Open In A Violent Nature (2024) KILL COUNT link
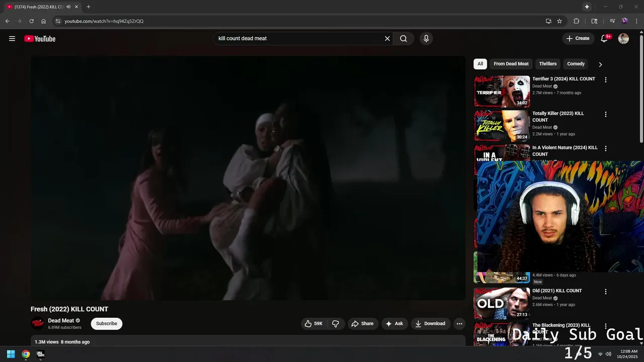This screenshot has height=362, width=644. (x=565, y=151)
